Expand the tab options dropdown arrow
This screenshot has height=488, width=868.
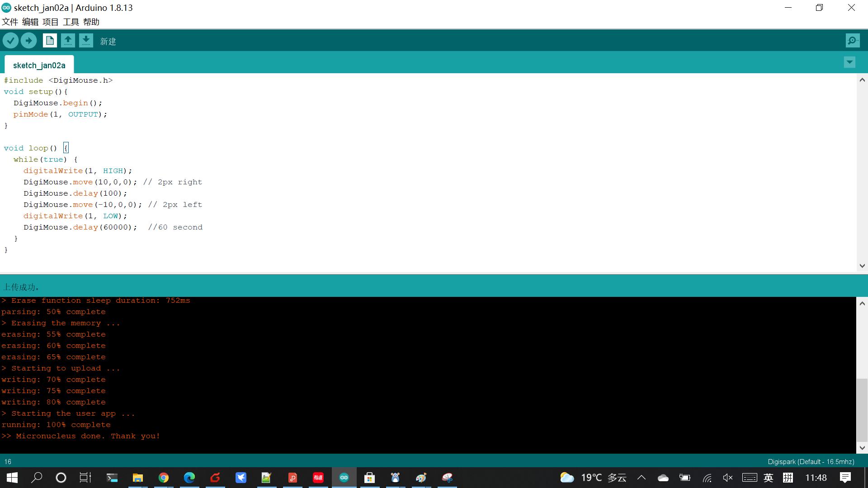[x=849, y=62]
